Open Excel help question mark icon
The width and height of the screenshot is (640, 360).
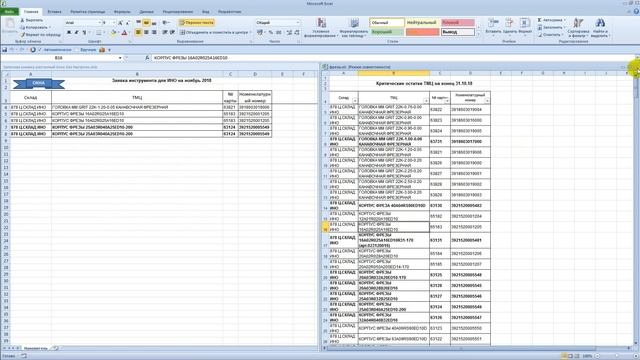636,11
